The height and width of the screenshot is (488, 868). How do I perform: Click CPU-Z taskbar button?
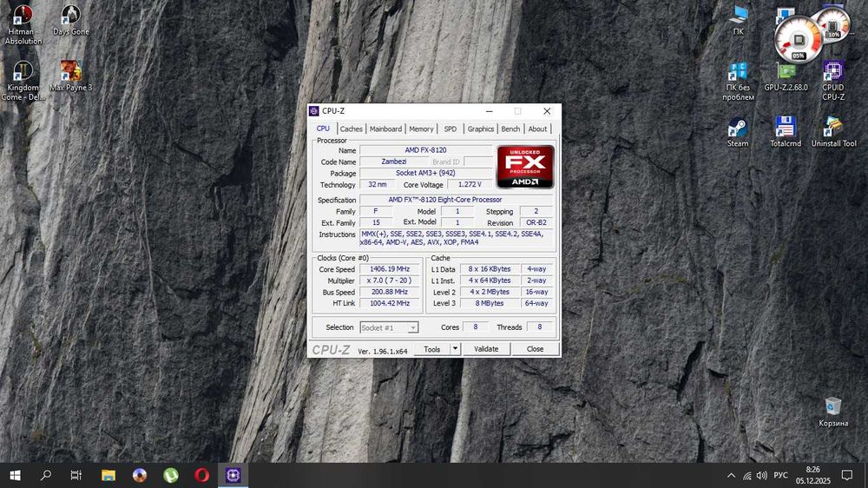[233, 475]
